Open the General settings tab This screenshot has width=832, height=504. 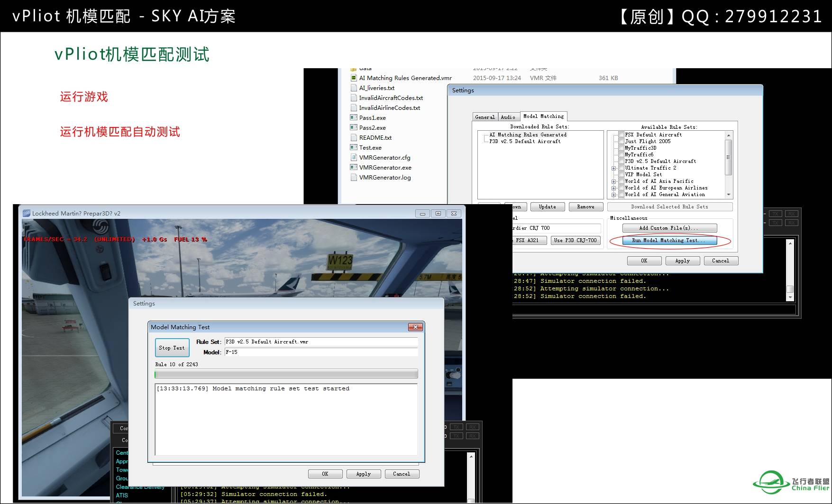pos(485,117)
